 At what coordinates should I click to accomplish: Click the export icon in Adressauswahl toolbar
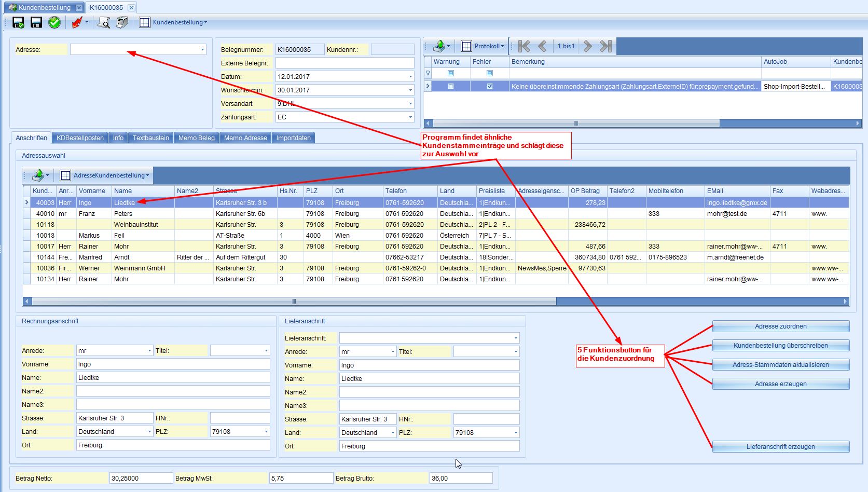[38, 175]
